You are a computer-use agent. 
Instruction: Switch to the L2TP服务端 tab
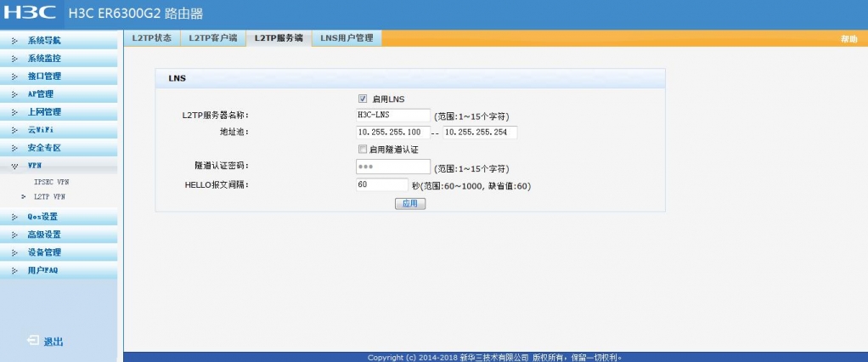tap(279, 38)
